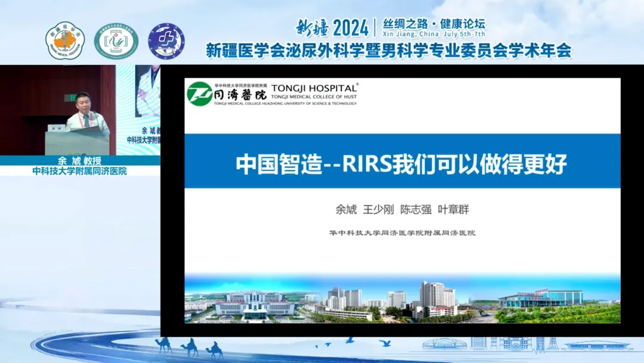Click the 中科技大学附属同济医院 caption under speaker
This screenshot has width=644, height=363.
[x=79, y=171]
